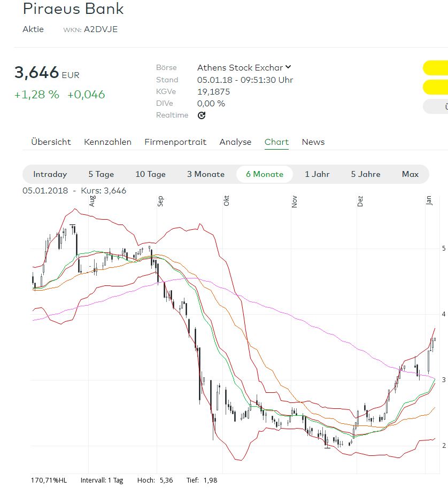Open the Firmenportrait tab
Viewport: 448px width, 489px height.
pyautogui.click(x=175, y=142)
